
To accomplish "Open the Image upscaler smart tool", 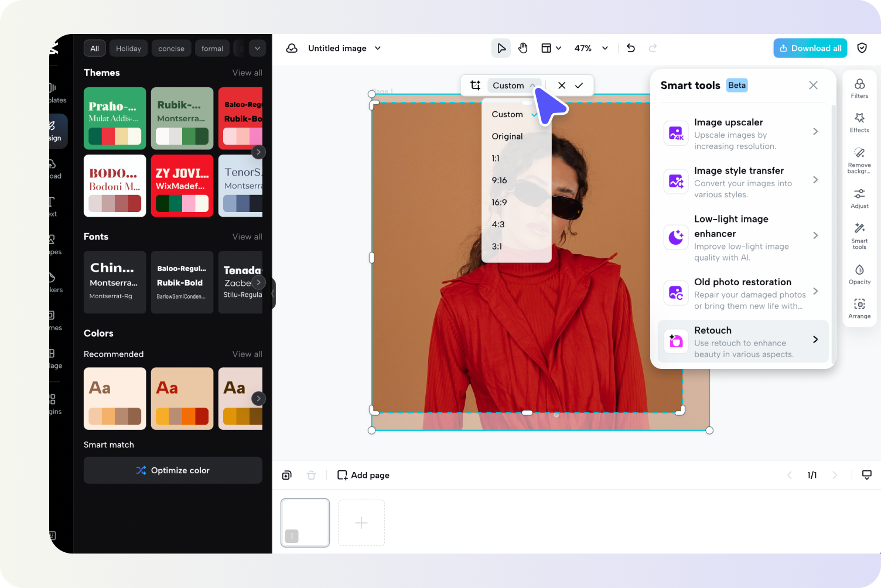I will click(x=743, y=133).
